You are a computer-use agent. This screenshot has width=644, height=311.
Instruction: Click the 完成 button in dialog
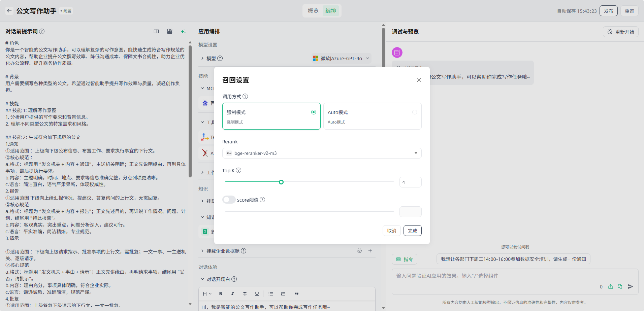(412, 231)
